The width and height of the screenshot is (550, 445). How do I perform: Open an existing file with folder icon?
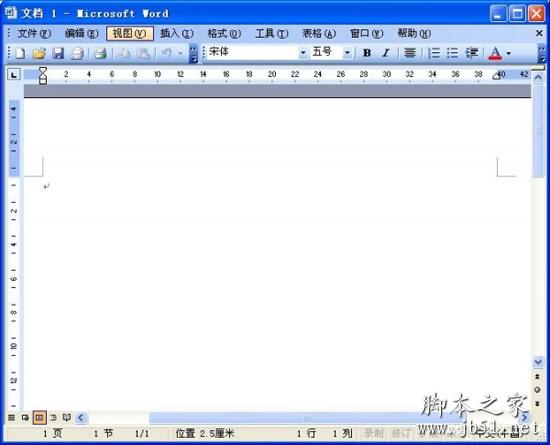39,53
